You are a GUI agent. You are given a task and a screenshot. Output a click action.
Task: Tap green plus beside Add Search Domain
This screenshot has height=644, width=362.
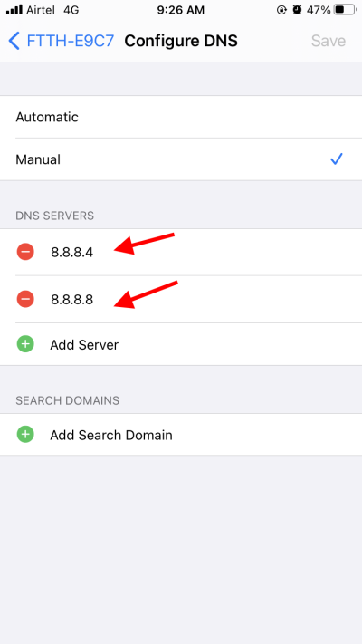coord(25,434)
